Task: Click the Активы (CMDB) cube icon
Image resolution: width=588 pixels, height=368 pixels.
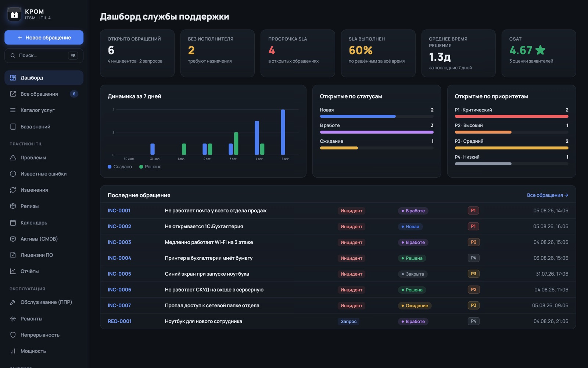Action: (13, 239)
